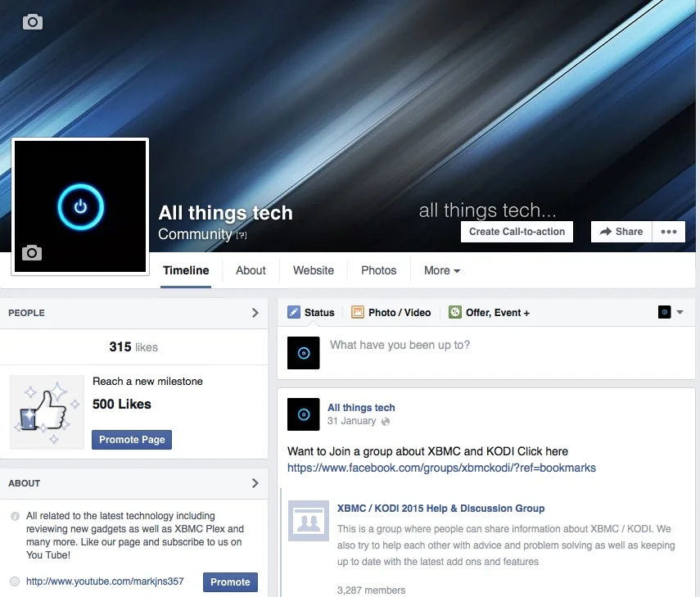Click the Share button
Viewport: 700px width, 597px height.
click(621, 232)
